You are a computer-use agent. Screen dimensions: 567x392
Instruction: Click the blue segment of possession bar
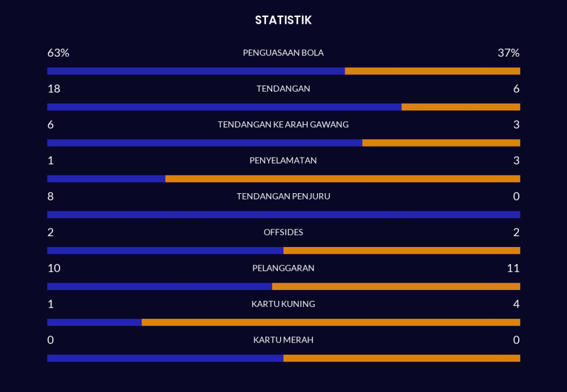[x=196, y=71]
